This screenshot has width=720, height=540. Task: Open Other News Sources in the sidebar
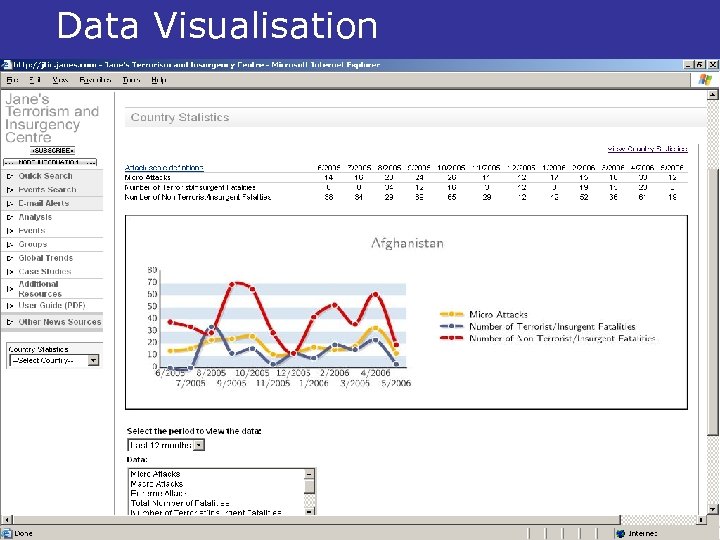click(60, 322)
